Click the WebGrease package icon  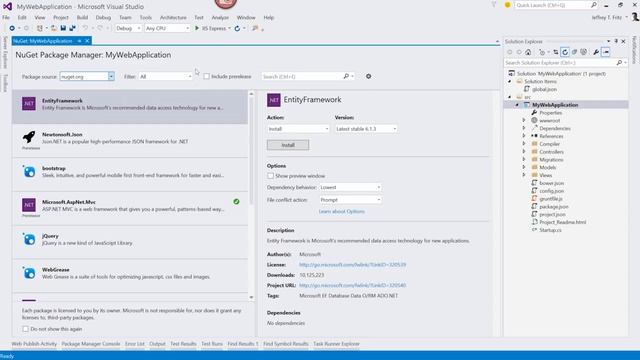coord(29,273)
